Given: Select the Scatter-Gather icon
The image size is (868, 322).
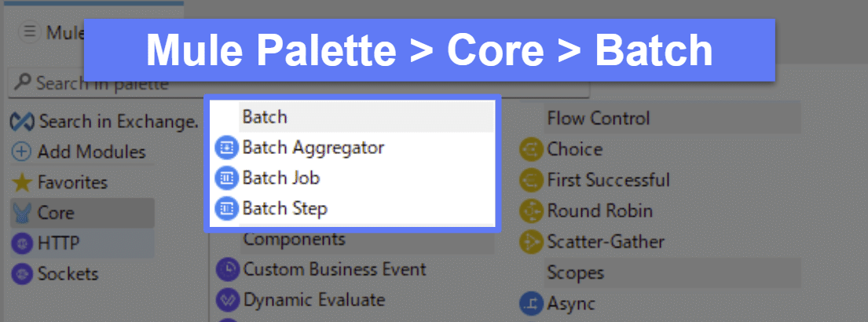Looking at the screenshot, I should tap(530, 242).
